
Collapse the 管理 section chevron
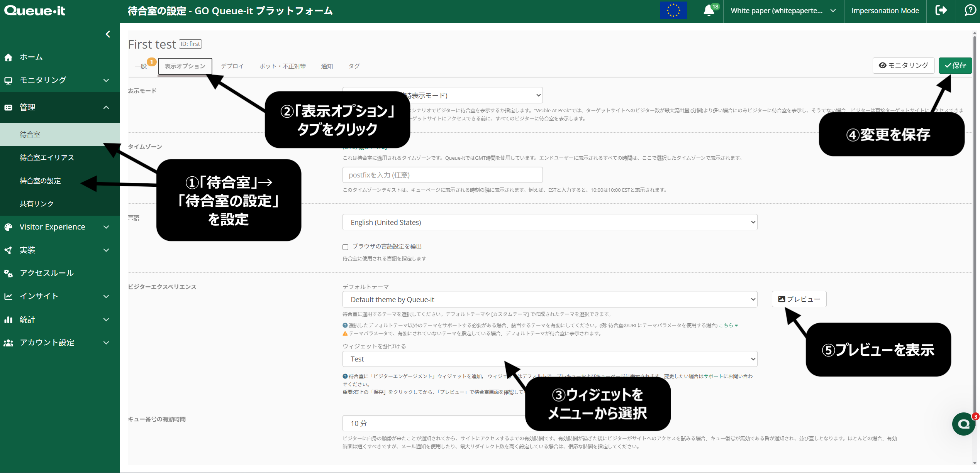(x=107, y=107)
